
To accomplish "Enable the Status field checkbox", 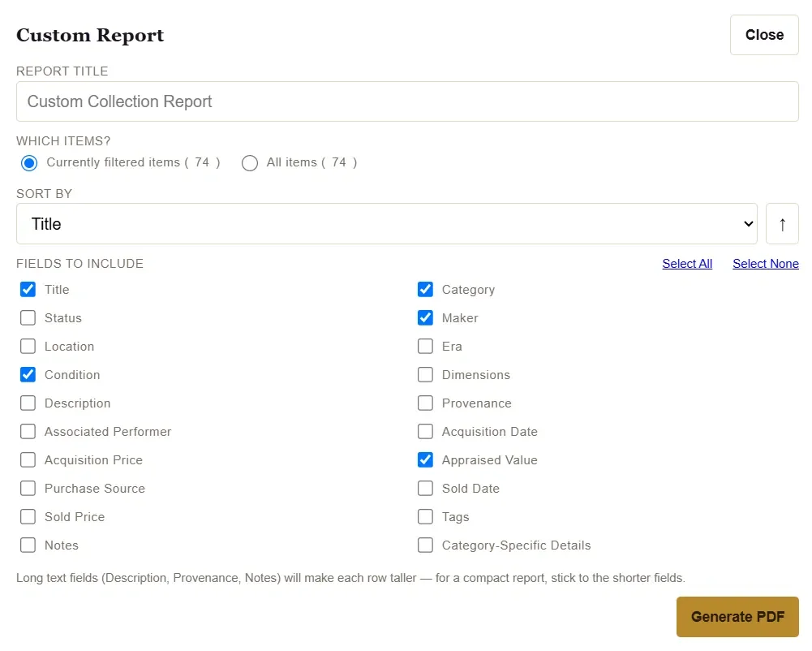I will pyautogui.click(x=28, y=317).
